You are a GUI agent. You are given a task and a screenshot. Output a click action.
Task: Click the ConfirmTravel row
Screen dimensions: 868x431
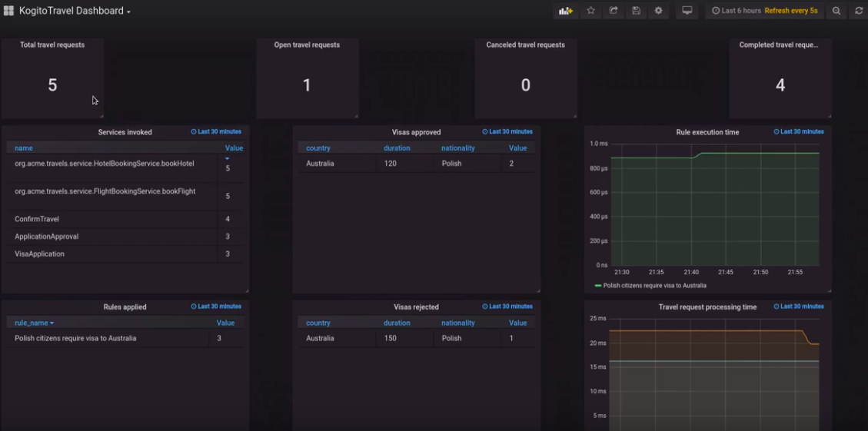coord(125,219)
